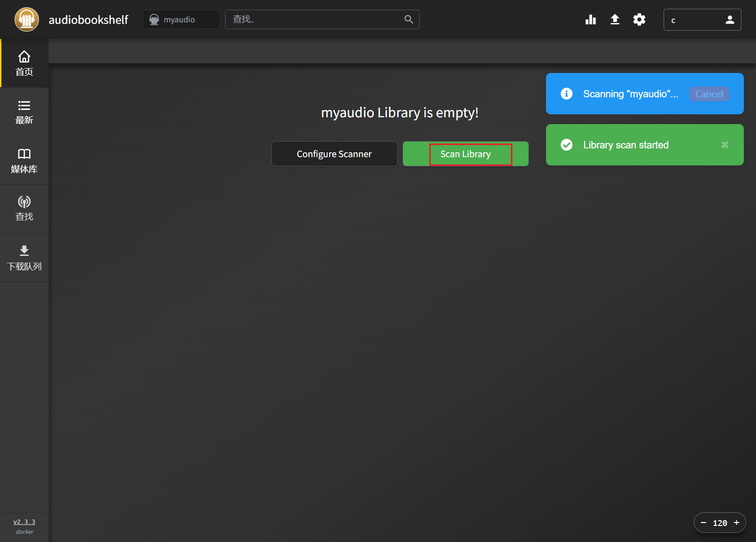Open settings via gear icon
Image resolution: width=756 pixels, height=542 pixels.
639,19
